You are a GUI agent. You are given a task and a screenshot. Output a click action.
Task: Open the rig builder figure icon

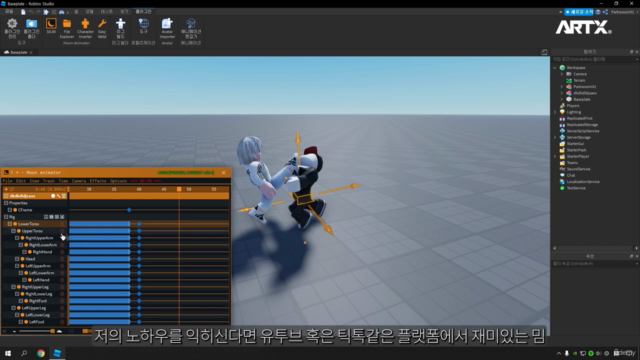(120, 24)
